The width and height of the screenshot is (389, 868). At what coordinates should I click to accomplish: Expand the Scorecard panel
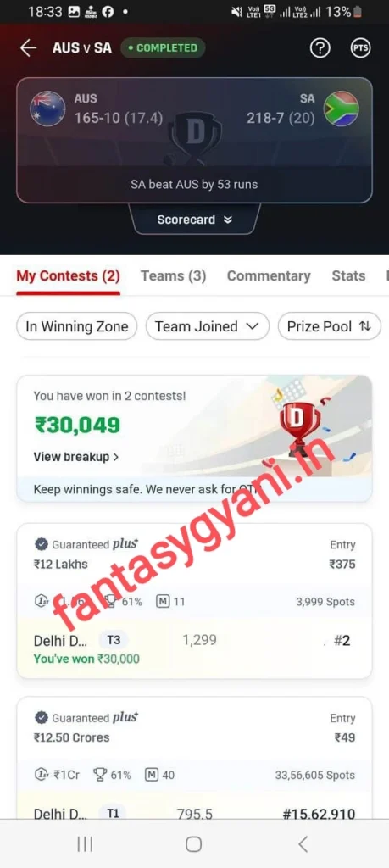point(194,220)
